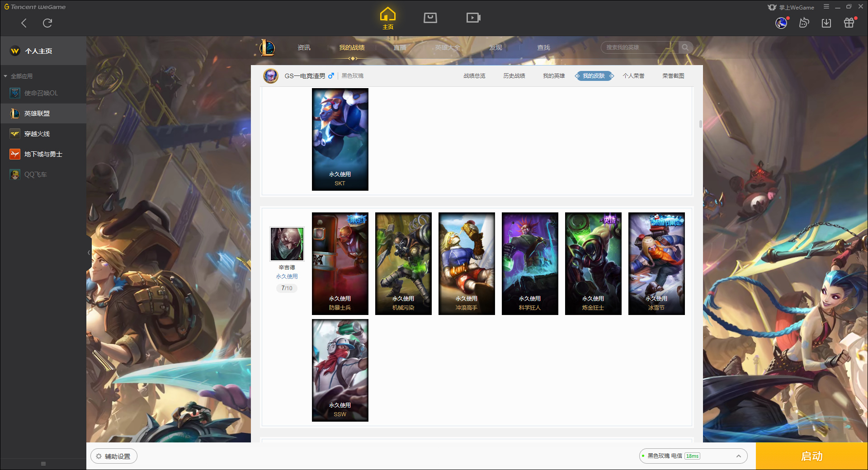Select 使命召唤OL in sidebar
868x470 pixels.
pos(43,93)
